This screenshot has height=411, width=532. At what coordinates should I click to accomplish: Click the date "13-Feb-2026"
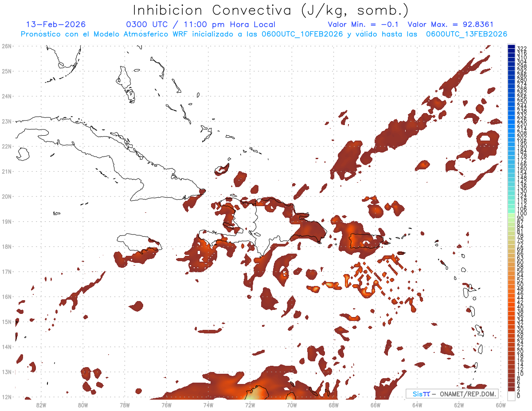click(x=56, y=25)
